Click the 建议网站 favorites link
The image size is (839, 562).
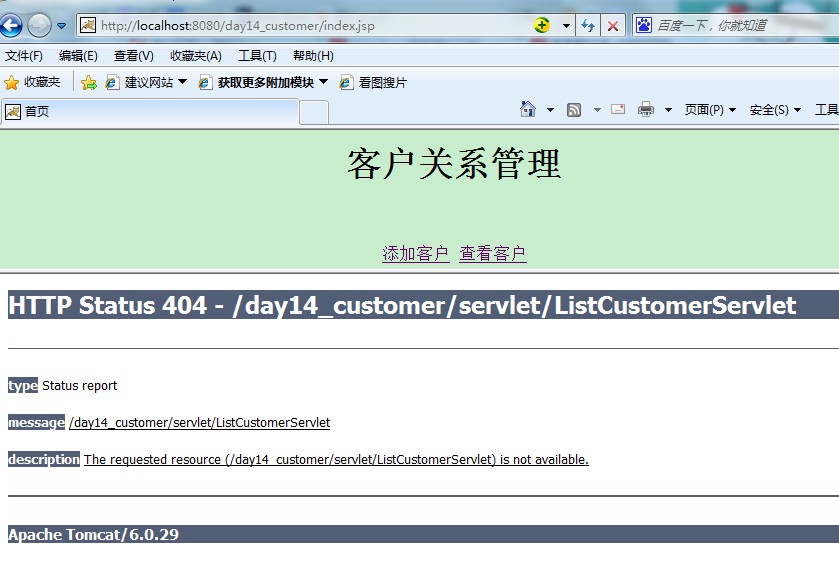140,82
